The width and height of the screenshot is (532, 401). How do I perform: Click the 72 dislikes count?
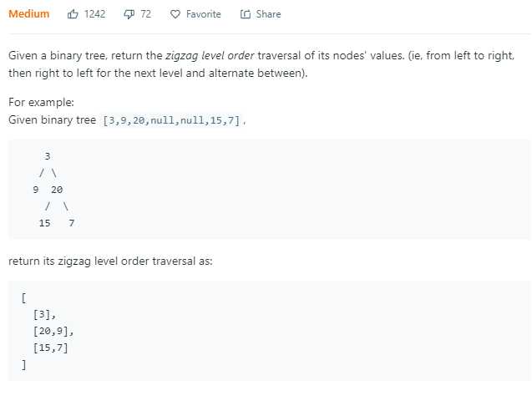coord(145,14)
